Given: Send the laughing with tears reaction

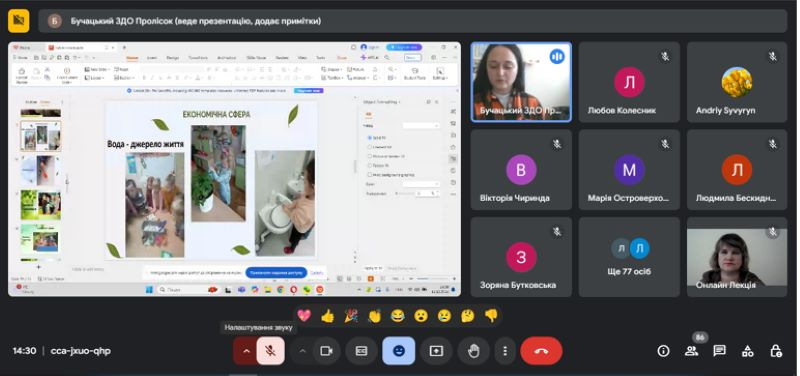Looking at the screenshot, I should 397,316.
